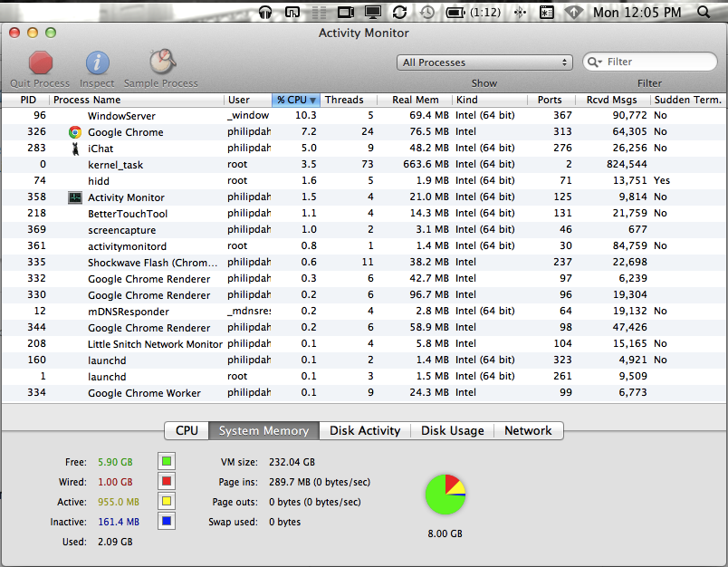Click the battery status icon in the menu bar
Screen dimensions: 728x567
455,13
